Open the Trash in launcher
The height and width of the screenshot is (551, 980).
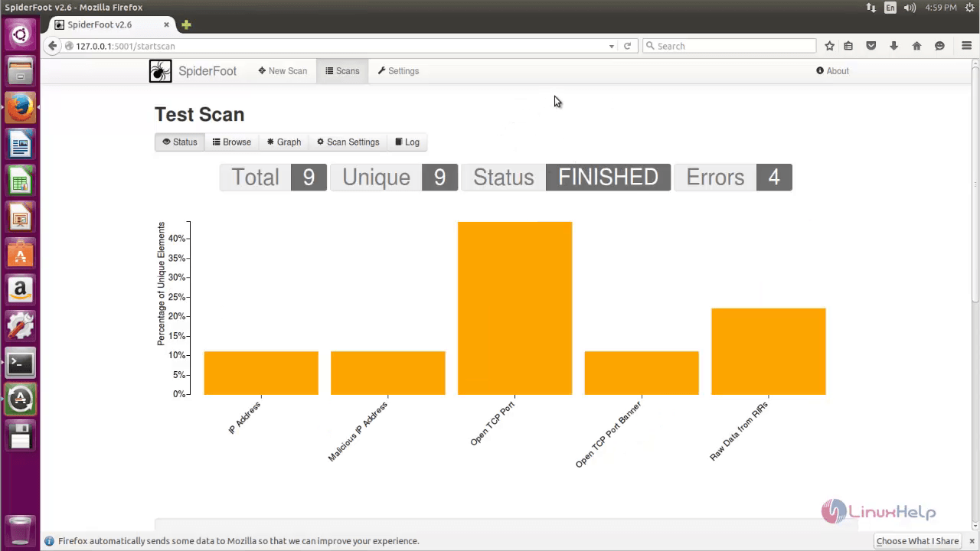tap(20, 530)
